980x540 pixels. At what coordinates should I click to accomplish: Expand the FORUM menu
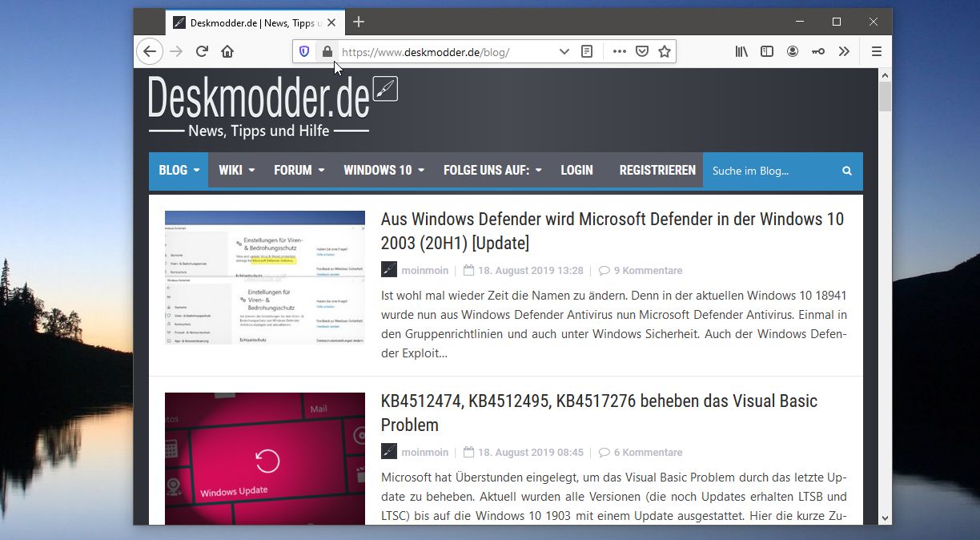tap(299, 170)
